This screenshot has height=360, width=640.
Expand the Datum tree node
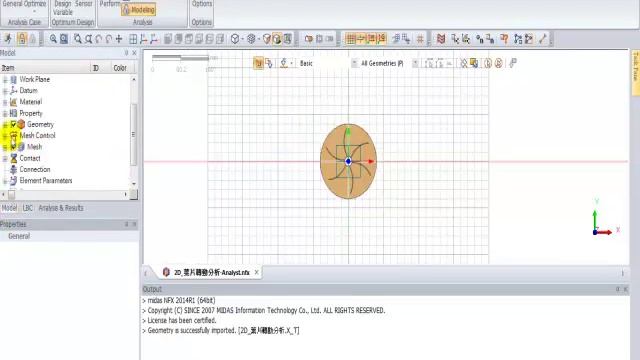(5, 91)
